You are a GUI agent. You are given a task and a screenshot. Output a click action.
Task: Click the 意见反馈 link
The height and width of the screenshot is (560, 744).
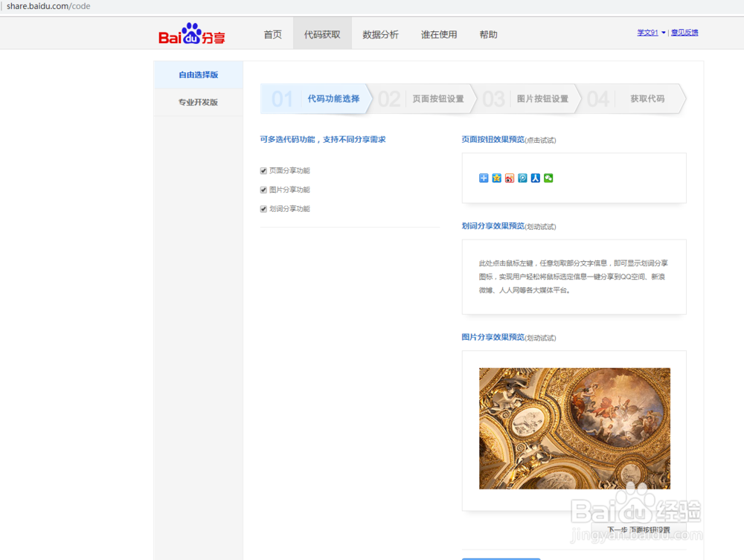(684, 33)
